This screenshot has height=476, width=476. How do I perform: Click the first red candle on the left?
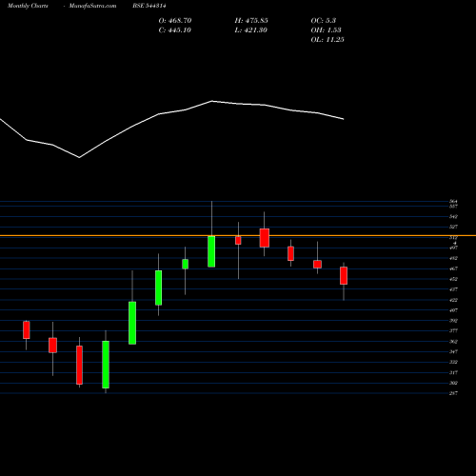[27, 329]
